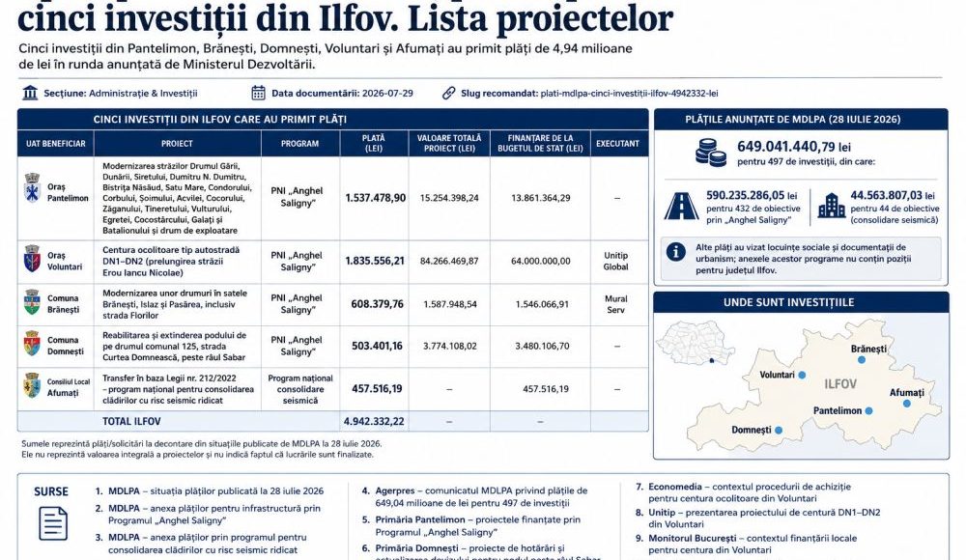Click the stacked coins icon beside 649.041.440,79 lei
The height and width of the screenshot is (560, 966).
(x=710, y=153)
